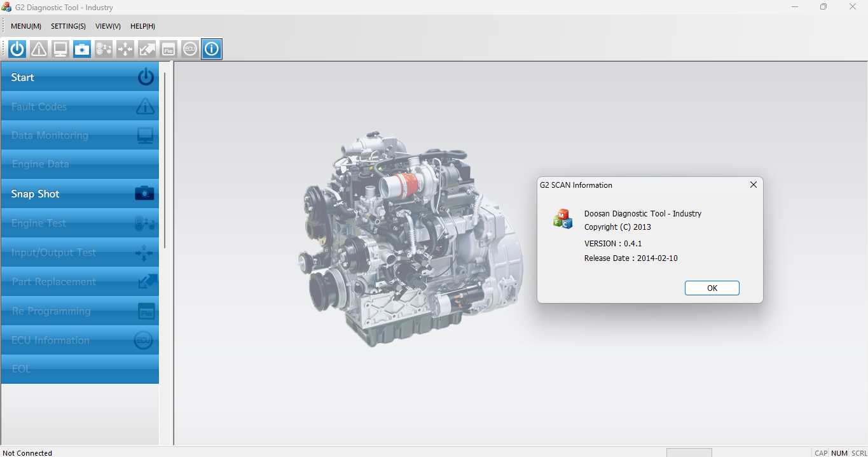The image size is (868, 457).
Task: Click the colored cubes icon in dialog
Action: pos(563,219)
